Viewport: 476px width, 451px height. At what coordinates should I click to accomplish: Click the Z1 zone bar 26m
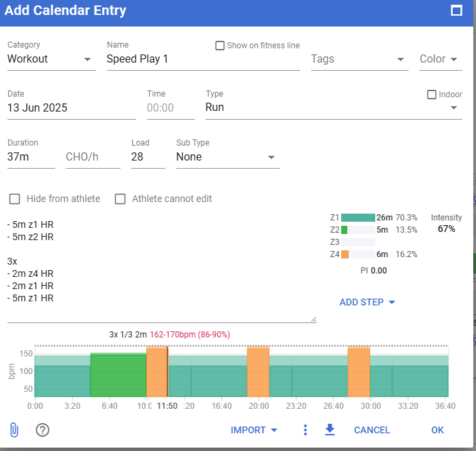pyautogui.click(x=358, y=218)
